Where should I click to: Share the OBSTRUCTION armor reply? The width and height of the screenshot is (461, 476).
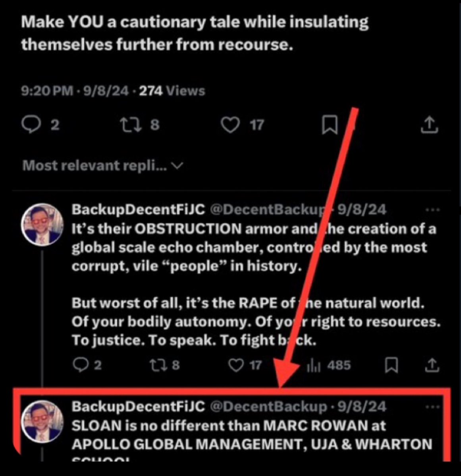432,365
